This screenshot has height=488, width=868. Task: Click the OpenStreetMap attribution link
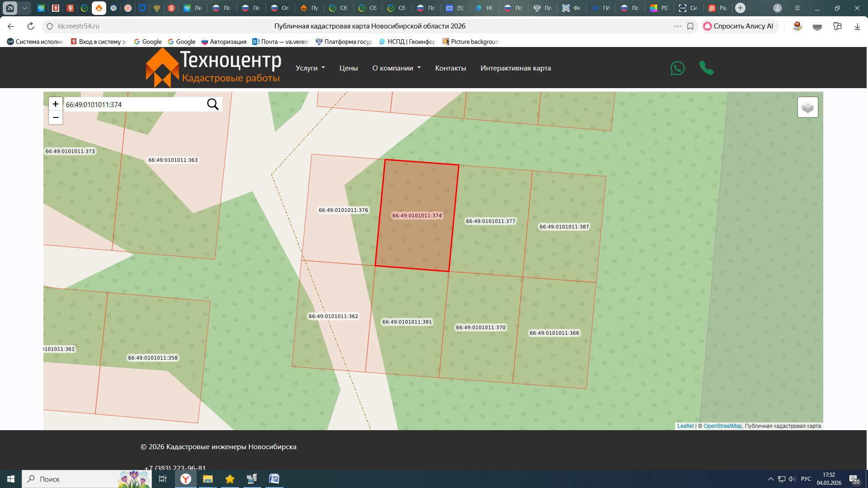(722, 426)
